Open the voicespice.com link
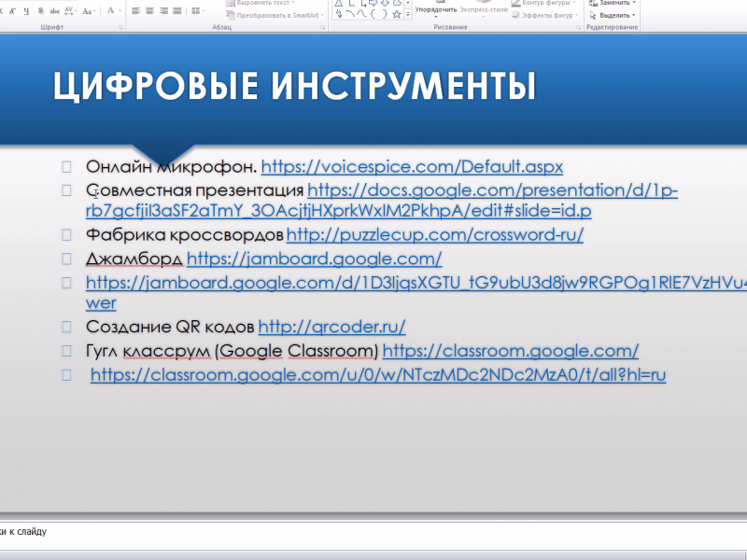This screenshot has width=747, height=560. 412,167
